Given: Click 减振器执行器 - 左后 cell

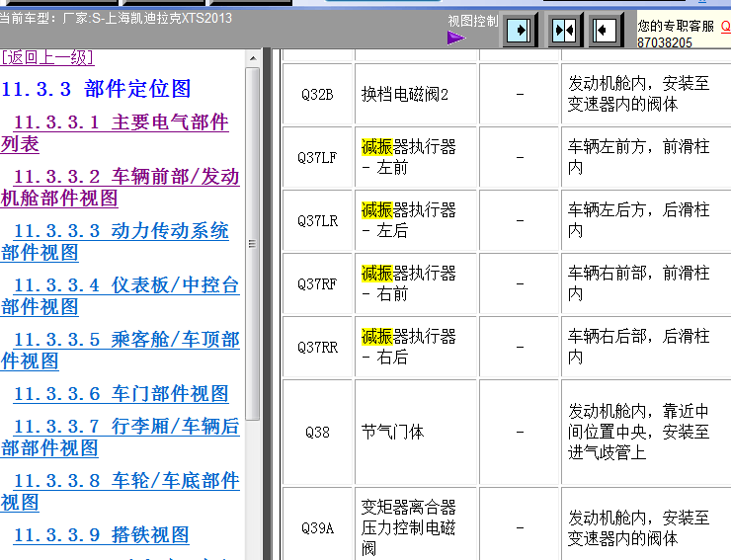Looking at the screenshot, I should pos(416,220).
